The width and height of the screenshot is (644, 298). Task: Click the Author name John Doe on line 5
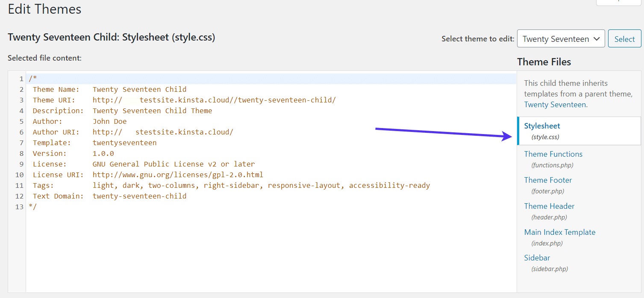tap(110, 121)
